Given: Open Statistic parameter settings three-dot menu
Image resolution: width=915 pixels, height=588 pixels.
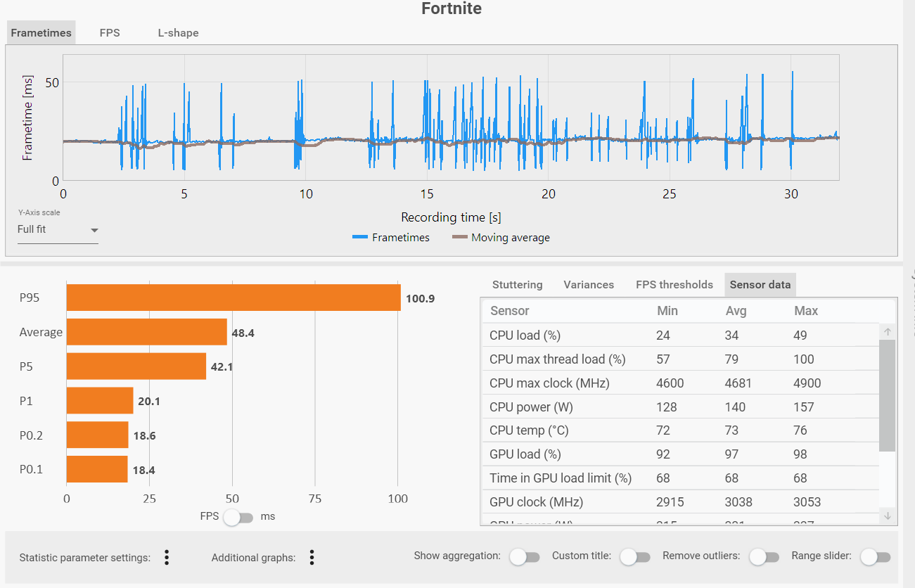Looking at the screenshot, I should coord(167,558).
